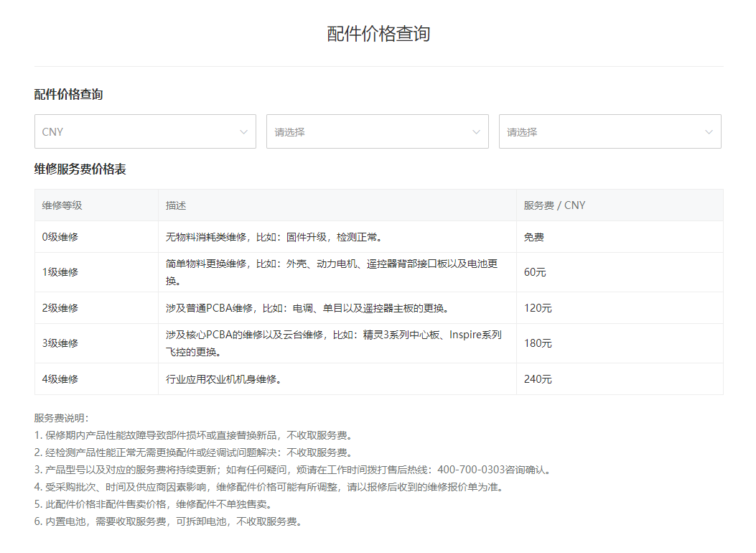Click the bold 配件价格查询 section heading
The height and width of the screenshot is (553, 756).
pyautogui.click(x=68, y=95)
